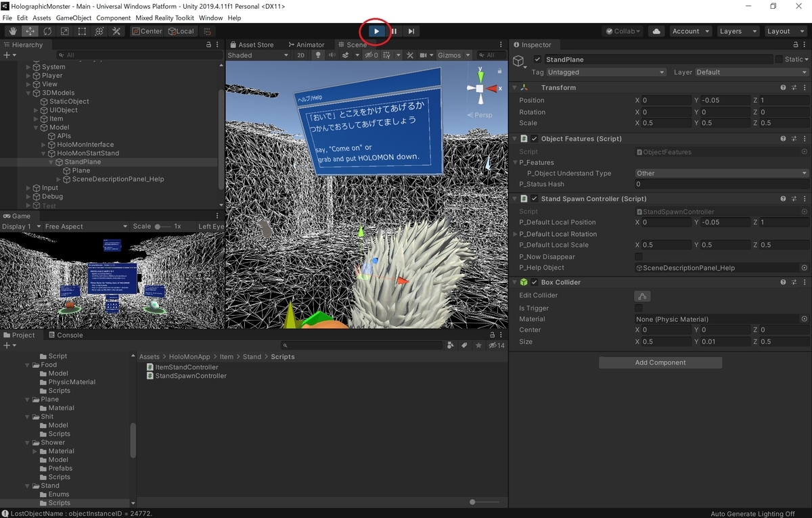Step one frame forward
The width and height of the screenshot is (812, 518).
point(411,31)
